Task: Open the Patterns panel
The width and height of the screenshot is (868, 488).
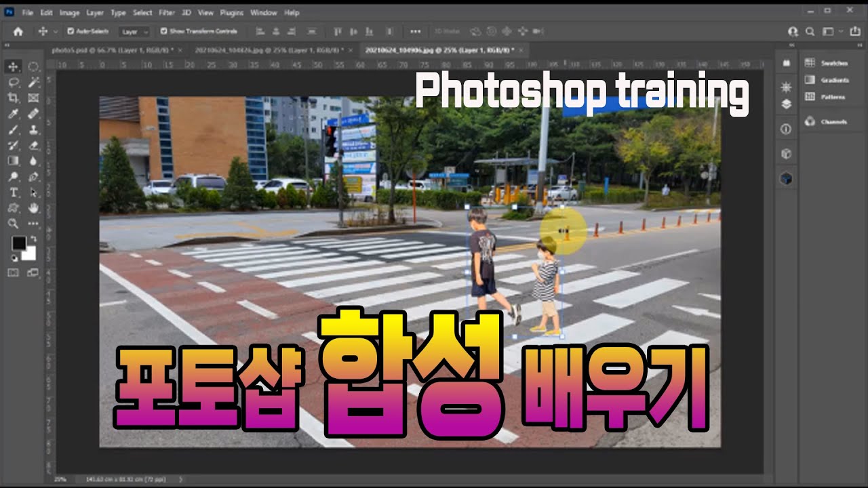Action: coord(825,96)
